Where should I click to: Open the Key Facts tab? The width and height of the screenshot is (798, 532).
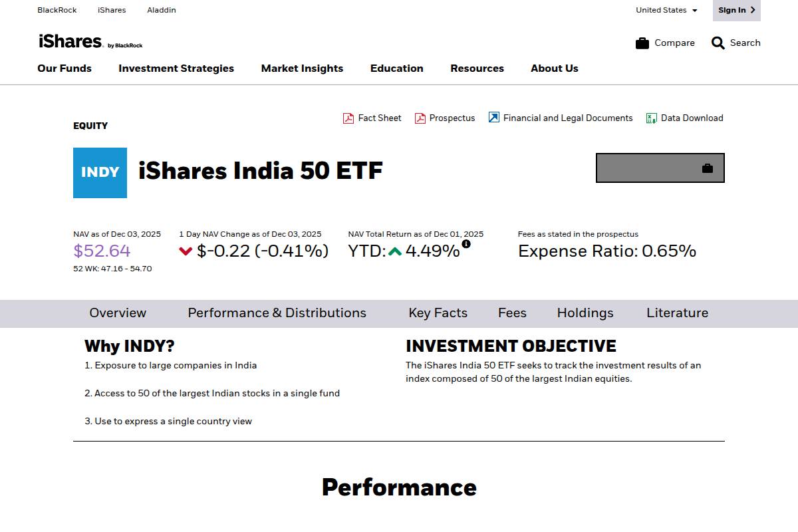pyautogui.click(x=438, y=313)
